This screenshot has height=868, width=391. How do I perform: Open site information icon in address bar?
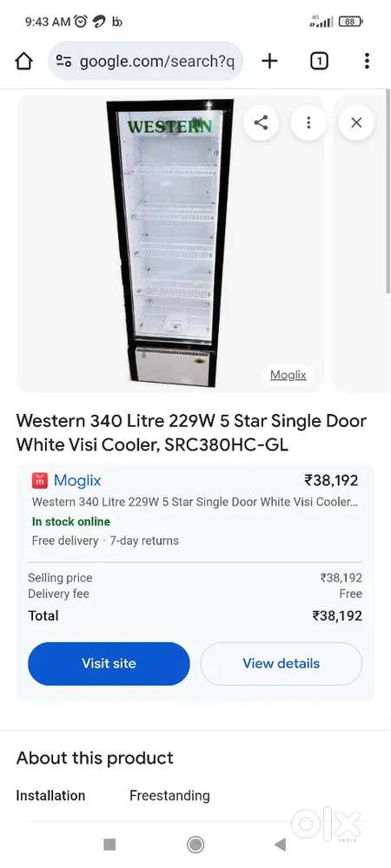click(63, 61)
